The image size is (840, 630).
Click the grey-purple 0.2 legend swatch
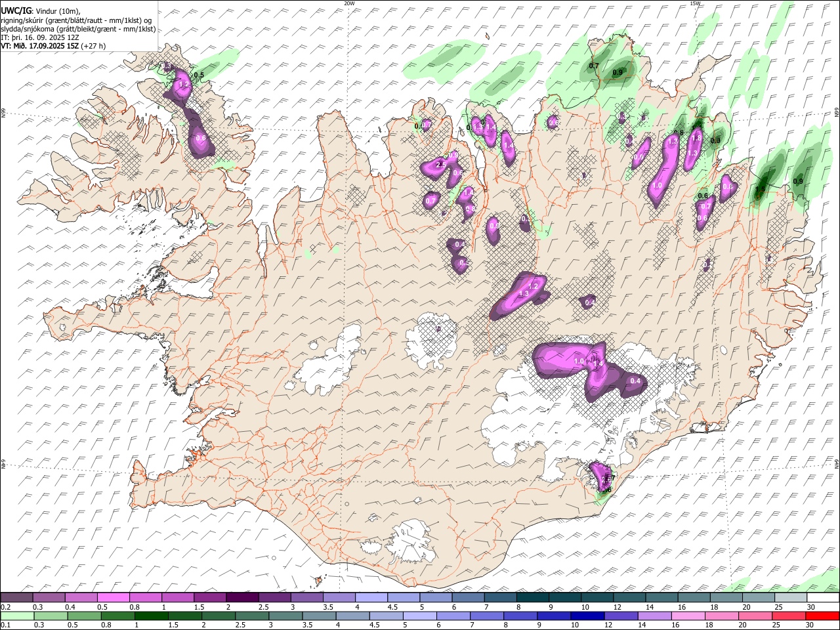tap(17, 598)
